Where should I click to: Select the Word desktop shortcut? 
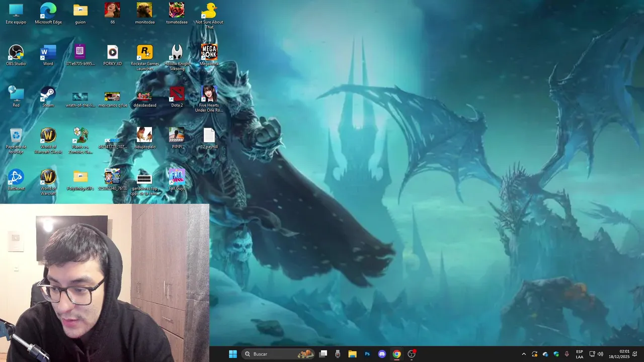pos(48,55)
